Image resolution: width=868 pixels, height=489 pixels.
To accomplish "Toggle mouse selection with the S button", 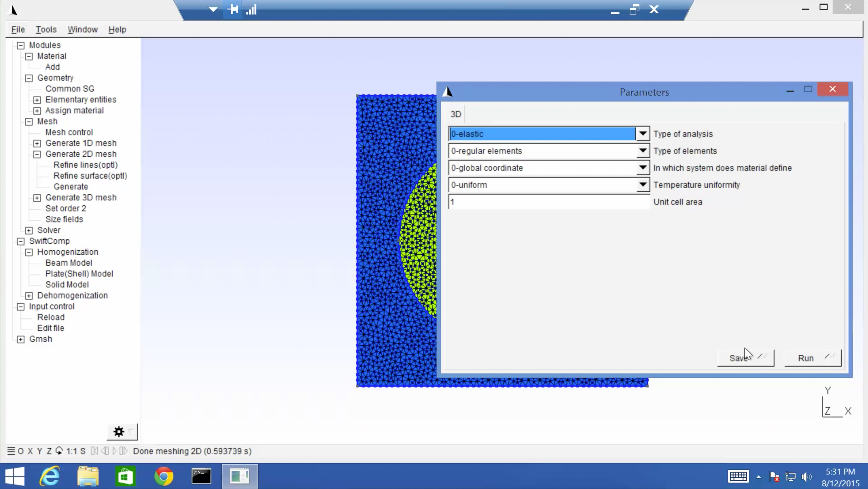I will click(x=83, y=451).
